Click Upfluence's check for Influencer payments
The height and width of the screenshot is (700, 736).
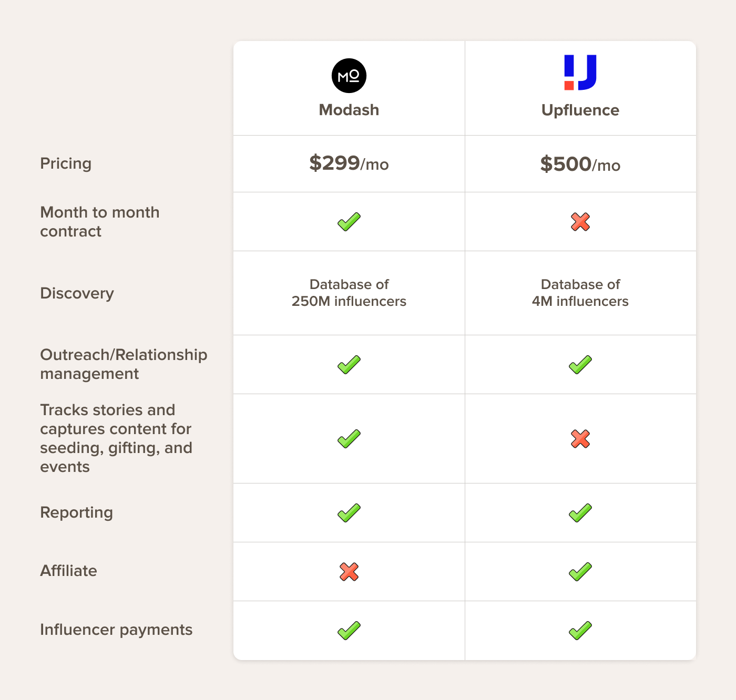click(x=580, y=631)
